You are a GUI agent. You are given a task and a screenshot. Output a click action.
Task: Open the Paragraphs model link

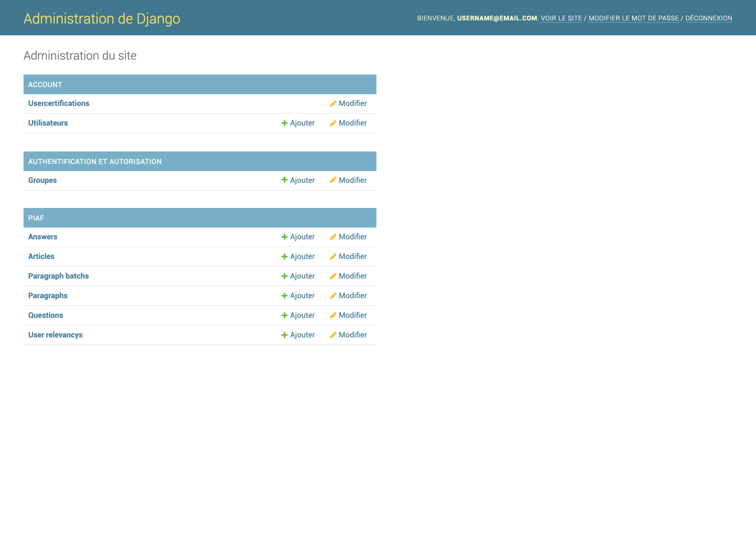click(48, 296)
